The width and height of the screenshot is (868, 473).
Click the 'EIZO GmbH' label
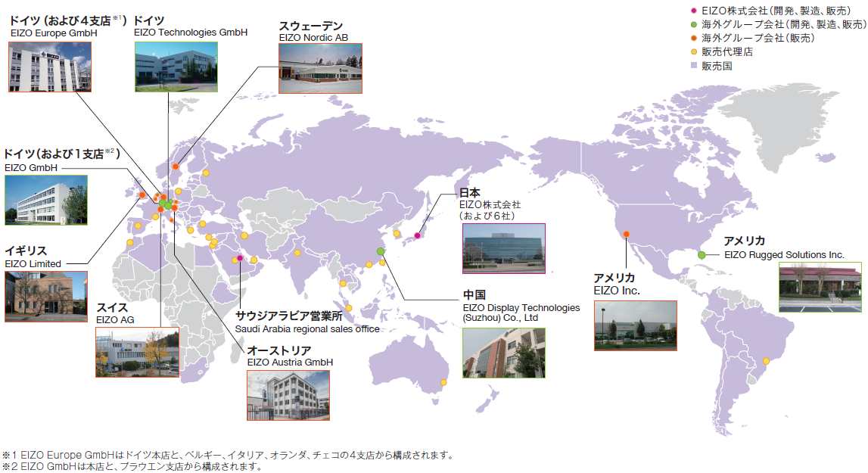pyautogui.click(x=31, y=168)
